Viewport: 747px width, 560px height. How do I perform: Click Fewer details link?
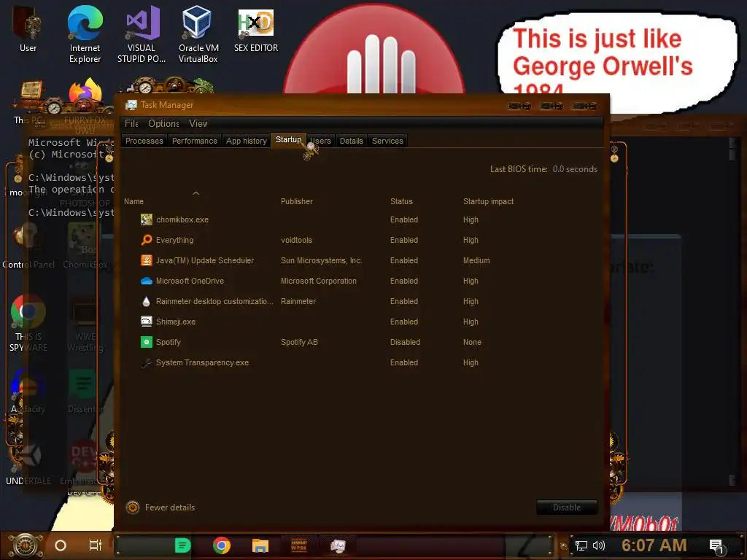[x=169, y=507]
